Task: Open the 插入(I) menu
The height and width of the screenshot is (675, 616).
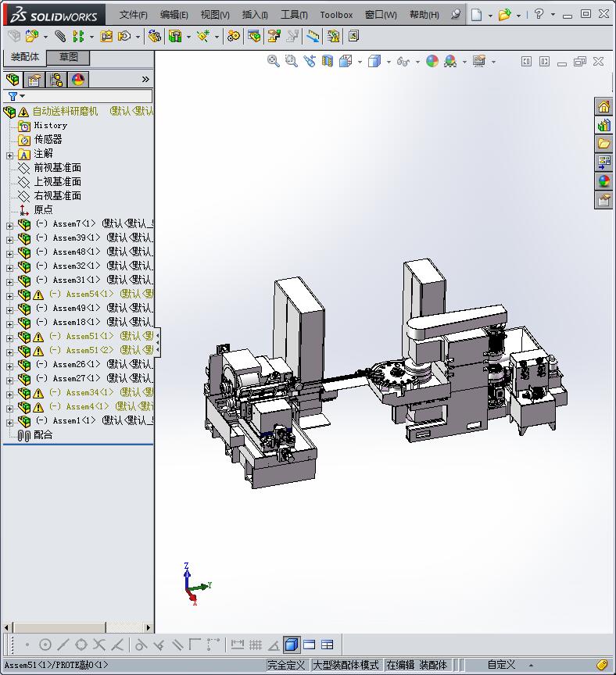Action: tap(255, 15)
